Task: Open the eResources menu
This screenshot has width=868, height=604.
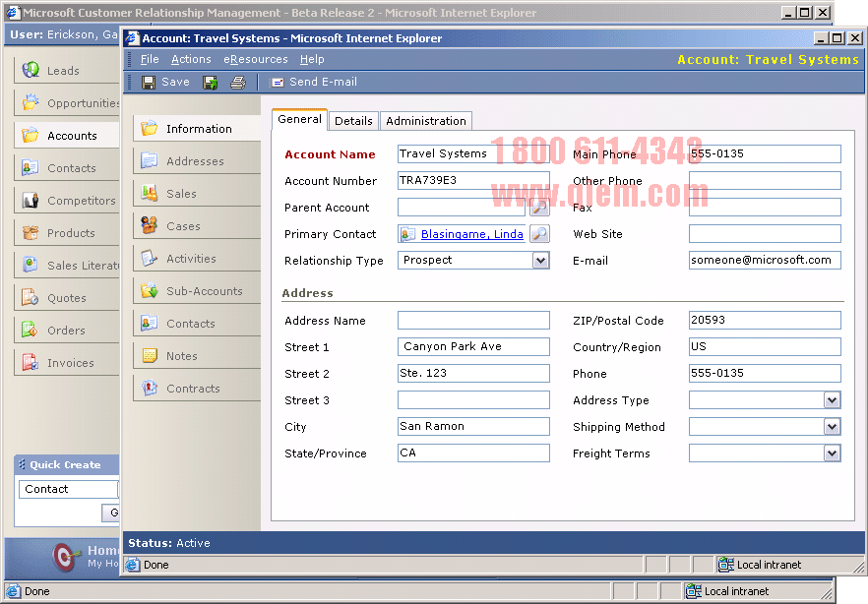Action: (x=256, y=59)
